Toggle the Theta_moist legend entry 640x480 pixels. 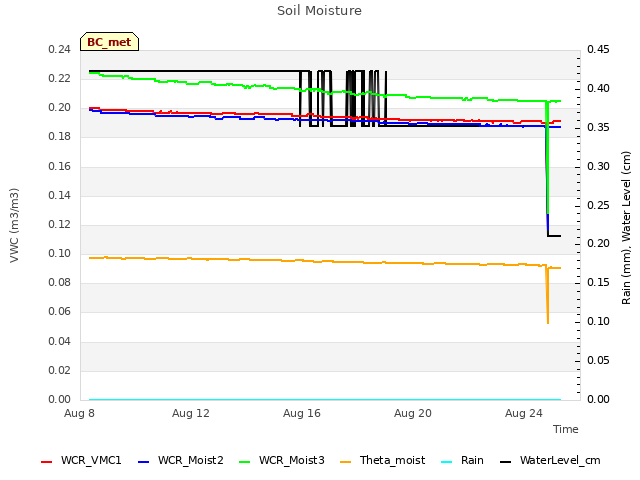point(382,460)
